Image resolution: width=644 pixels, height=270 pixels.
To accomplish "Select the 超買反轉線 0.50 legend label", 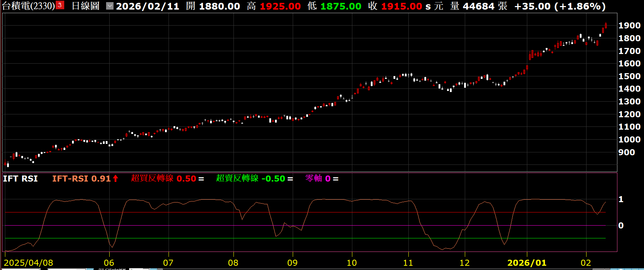I will (163, 178).
